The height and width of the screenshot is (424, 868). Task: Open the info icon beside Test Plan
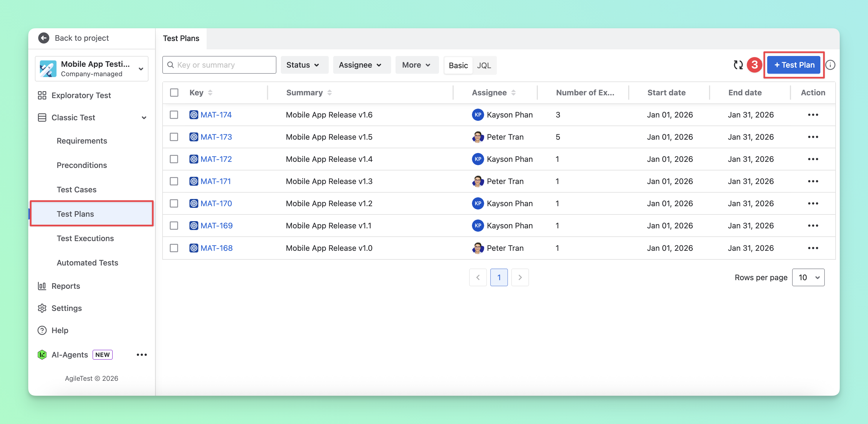[x=830, y=65]
